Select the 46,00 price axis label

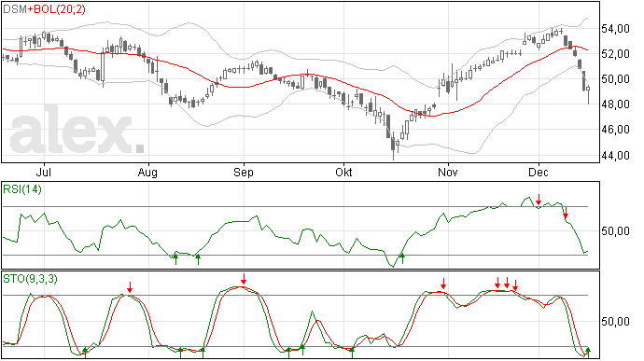click(615, 130)
